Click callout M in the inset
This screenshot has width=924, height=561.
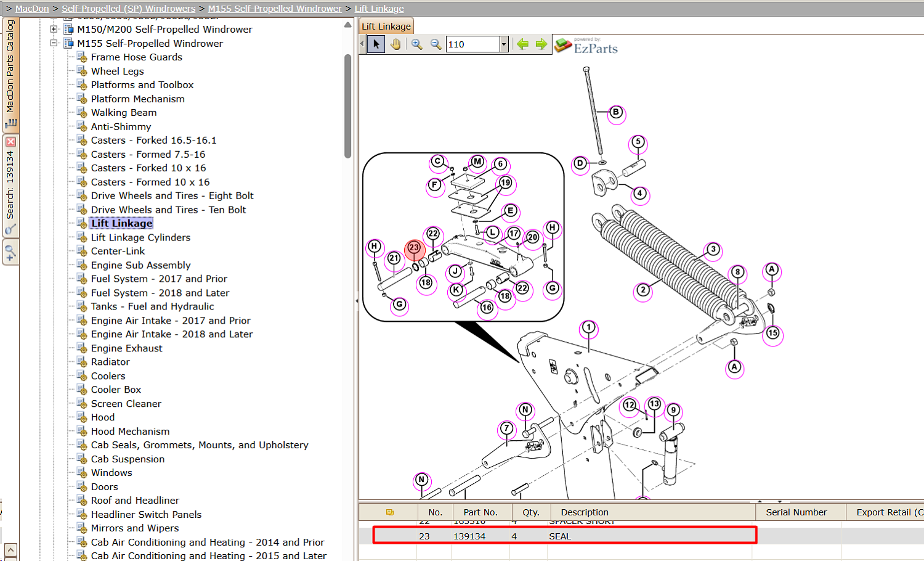click(x=477, y=162)
